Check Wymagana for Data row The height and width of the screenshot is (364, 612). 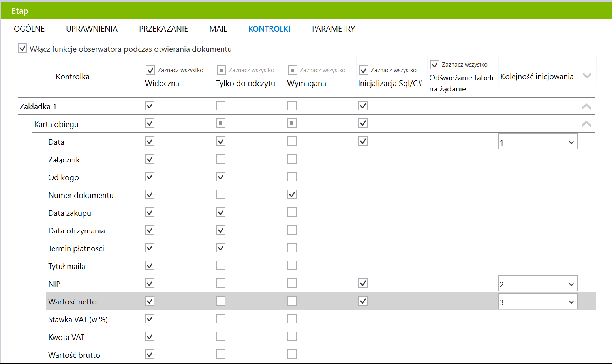[x=292, y=141]
